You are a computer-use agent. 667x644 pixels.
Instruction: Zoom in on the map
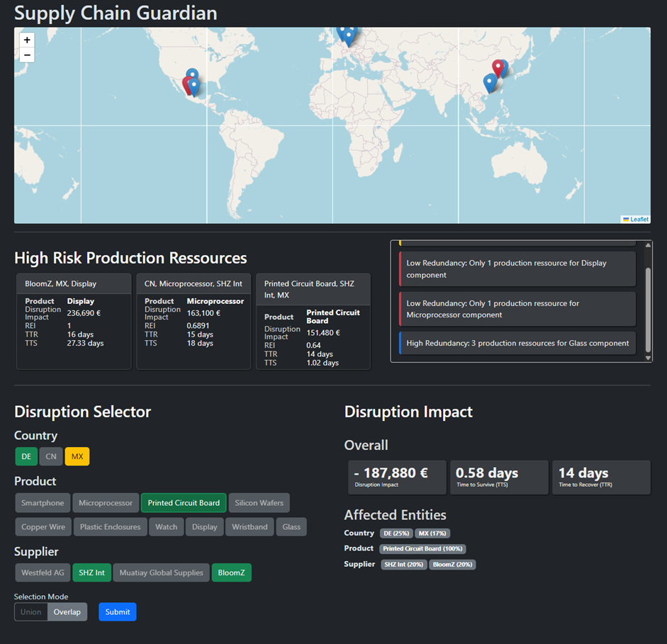pyautogui.click(x=27, y=40)
